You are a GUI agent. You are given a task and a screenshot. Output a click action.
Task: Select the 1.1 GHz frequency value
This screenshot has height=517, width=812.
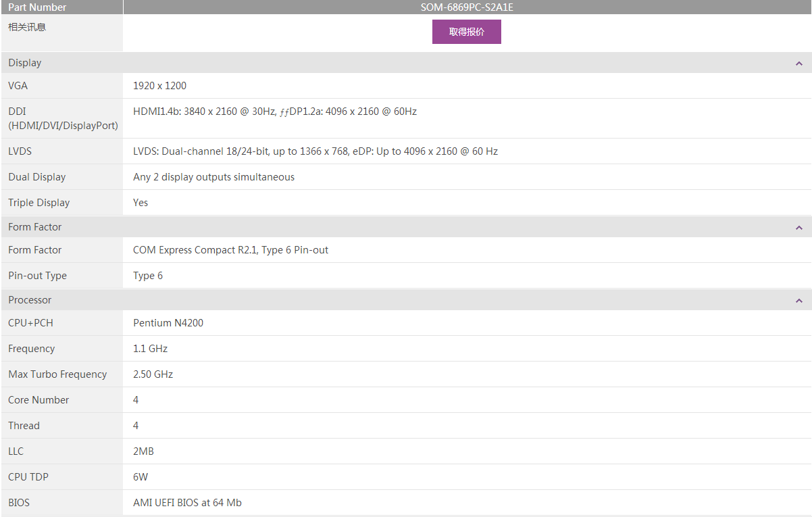click(x=150, y=349)
